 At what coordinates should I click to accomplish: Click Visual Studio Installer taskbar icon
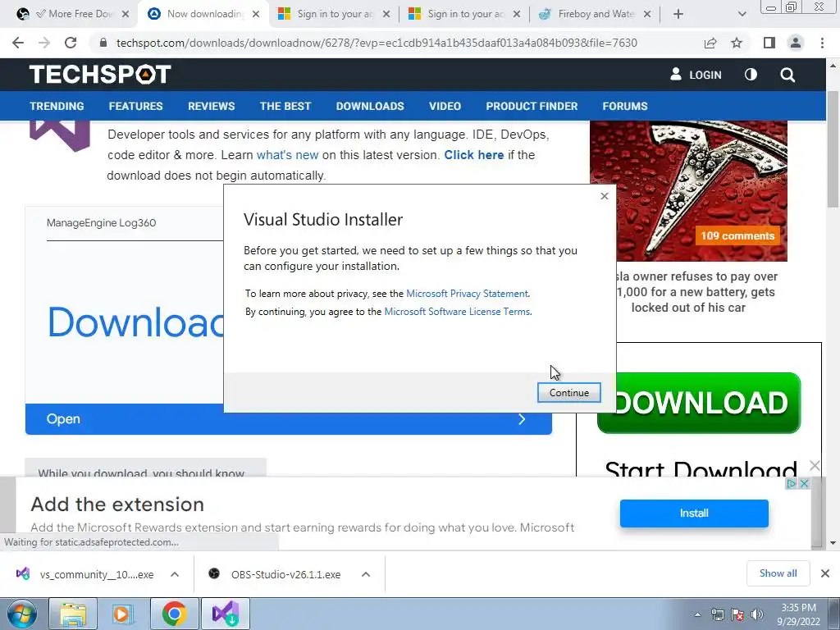coord(225,614)
